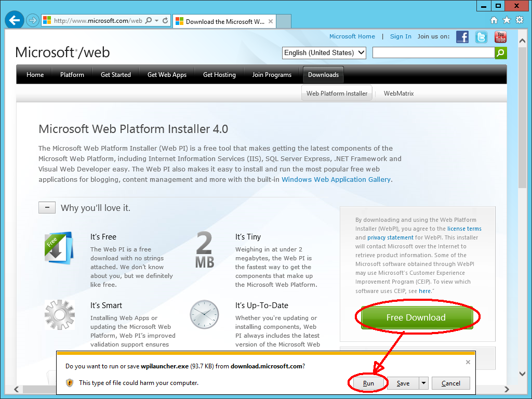The height and width of the screenshot is (399, 532).
Task: Click the license terms link
Action: tap(464, 229)
